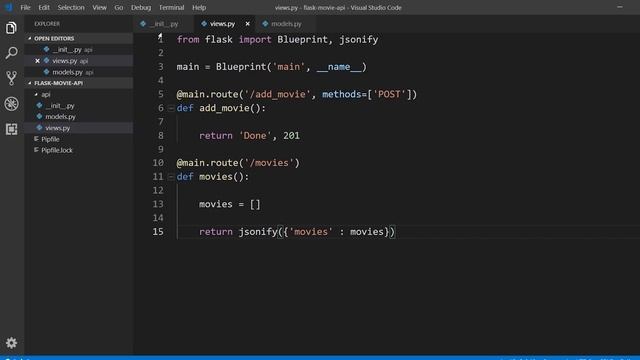The height and width of the screenshot is (360, 640).
Task: Open the Help menu
Action: click(x=199, y=7)
